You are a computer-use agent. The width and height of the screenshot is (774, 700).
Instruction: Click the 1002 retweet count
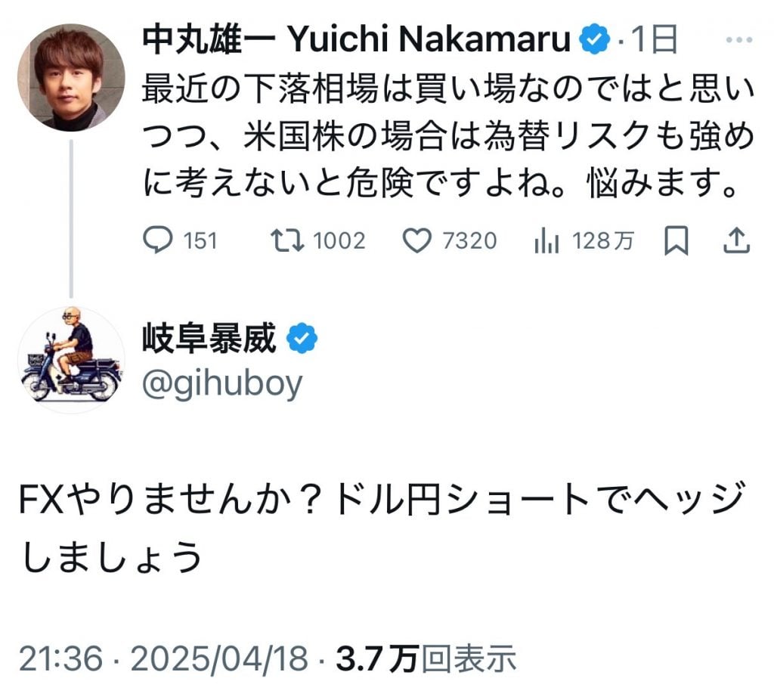(339, 241)
